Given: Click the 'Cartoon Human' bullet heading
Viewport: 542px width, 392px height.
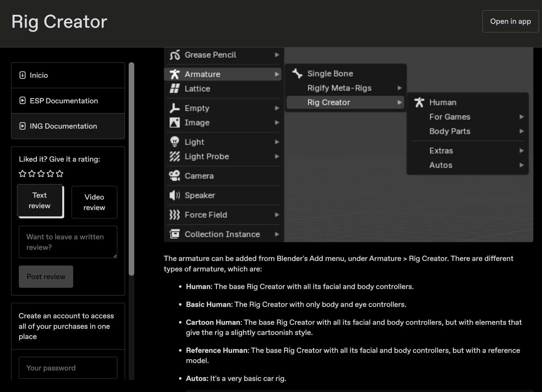Looking at the screenshot, I should pyautogui.click(x=214, y=322).
